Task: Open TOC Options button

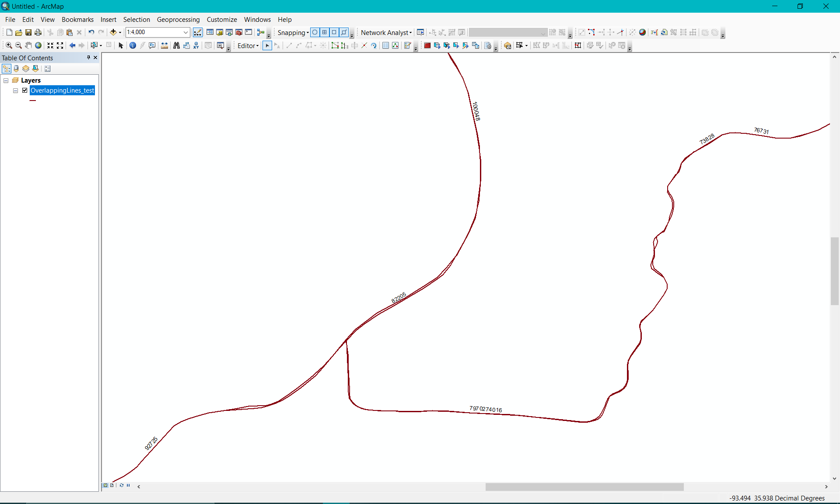Action: pyautogui.click(x=48, y=69)
